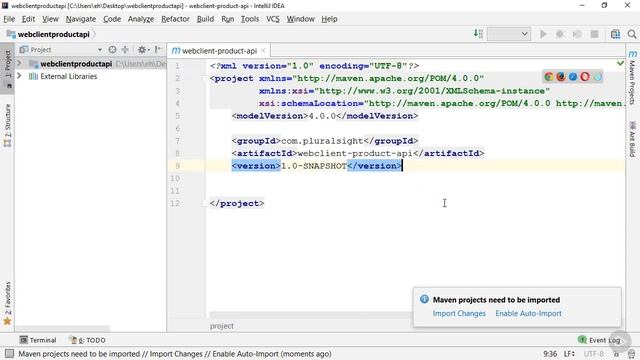Open in Opera browser icon
This screenshot has height=360, width=640.
click(x=585, y=77)
